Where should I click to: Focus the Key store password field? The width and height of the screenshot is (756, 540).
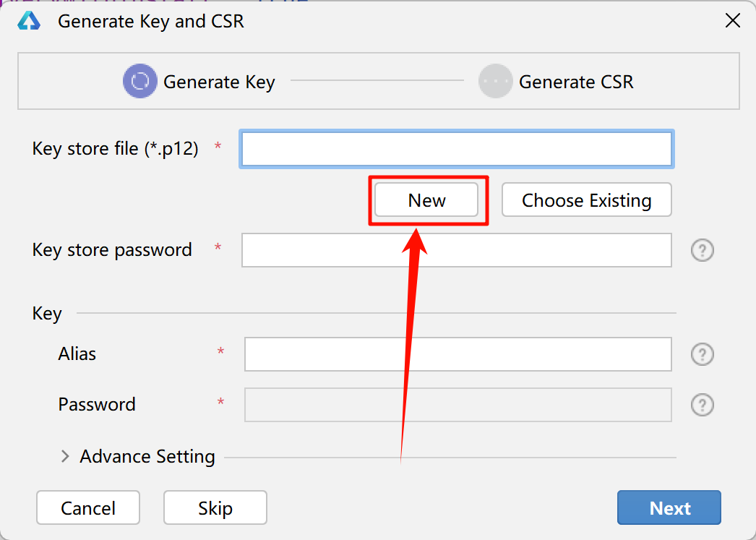point(456,250)
